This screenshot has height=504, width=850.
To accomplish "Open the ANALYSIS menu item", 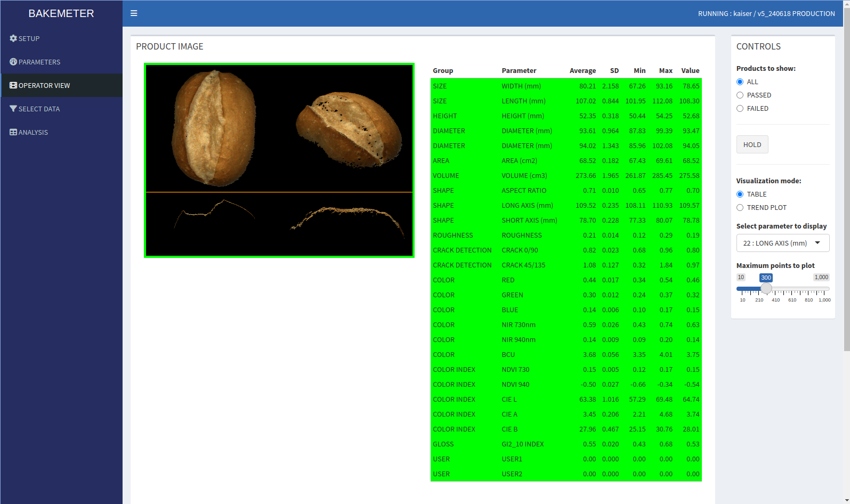I will (x=33, y=132).
